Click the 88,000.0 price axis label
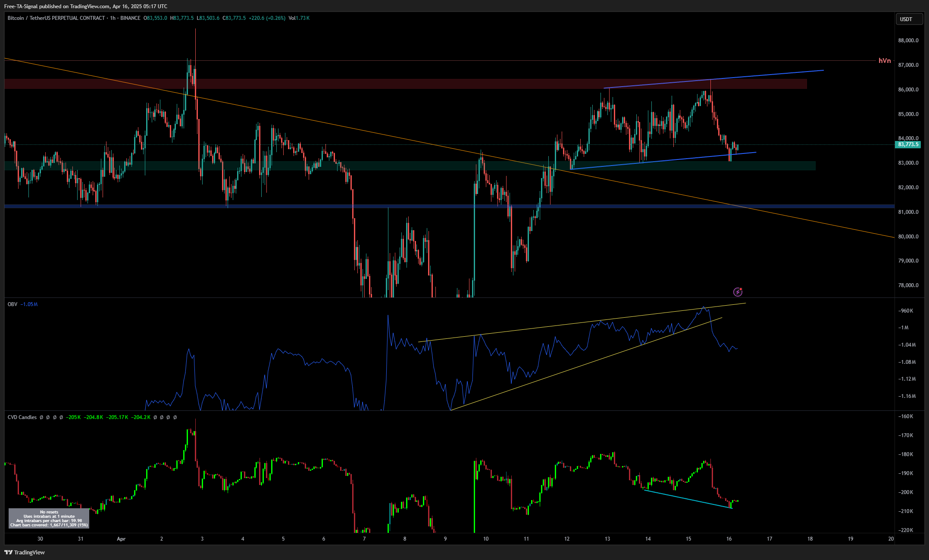 click(x=908, y=41)
